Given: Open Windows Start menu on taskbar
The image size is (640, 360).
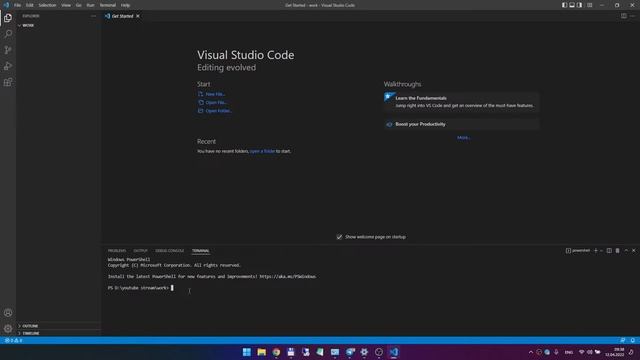Looking at the screenshot, I should point(247,352).
